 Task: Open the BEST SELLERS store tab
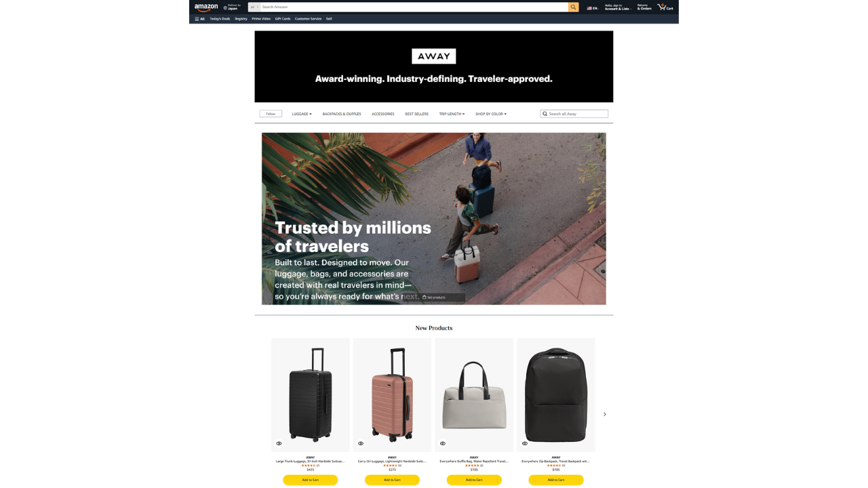pos(417,114)
